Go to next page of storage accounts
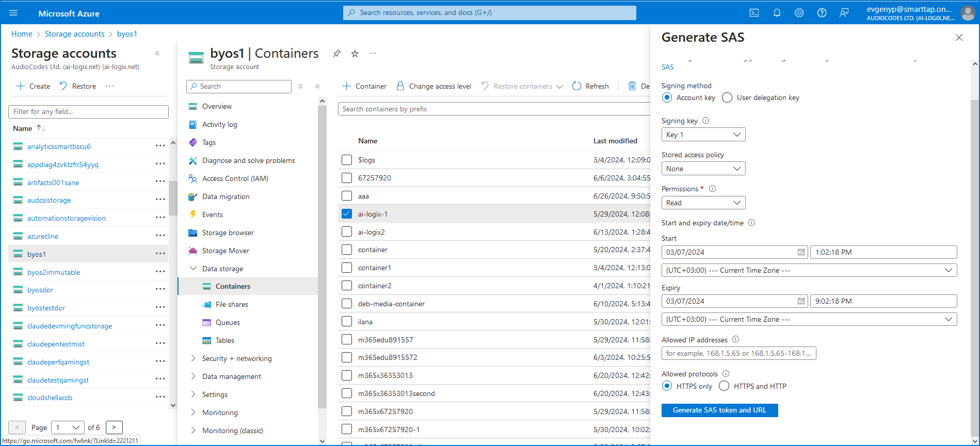The height and width of the screenshot is (446, 980). point(114,427)
